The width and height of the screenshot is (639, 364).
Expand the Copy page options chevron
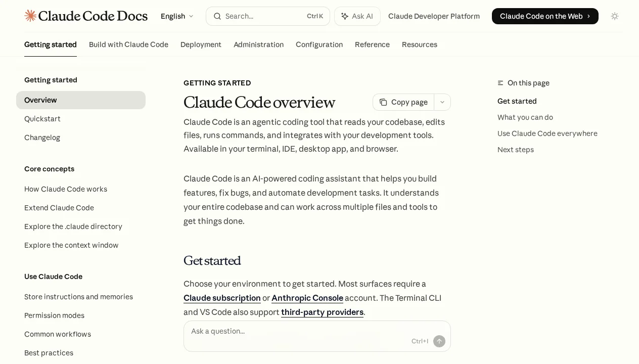click(x=442, y=102)
